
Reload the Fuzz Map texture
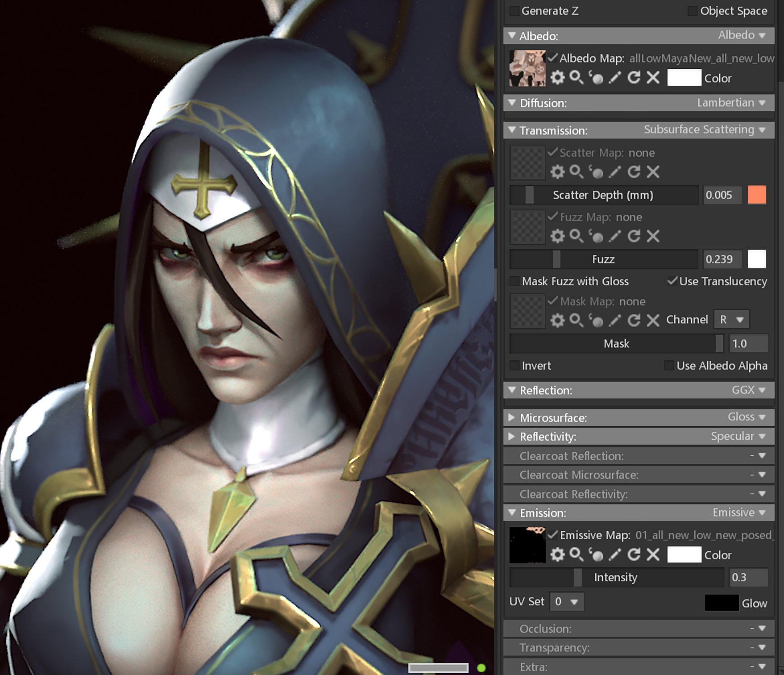click(x=634, y=236)
